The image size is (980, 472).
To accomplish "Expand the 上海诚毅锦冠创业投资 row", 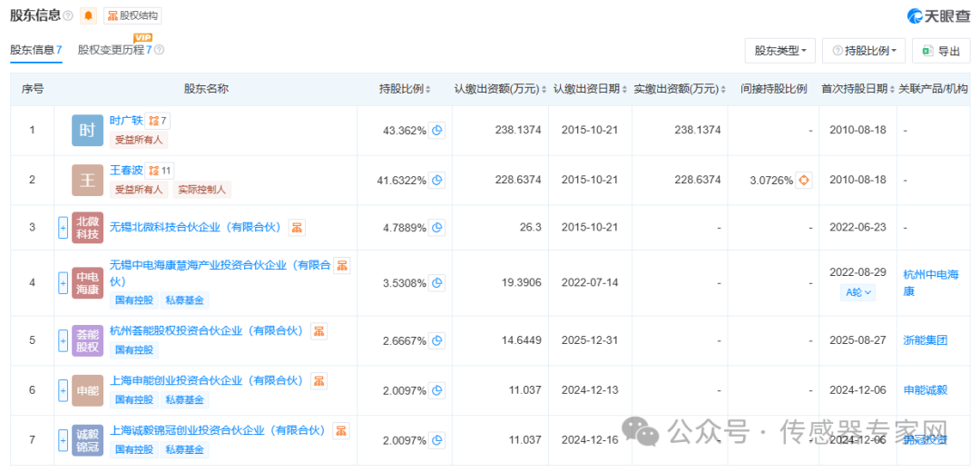I will pyautogui.click(x=63, y=440).
